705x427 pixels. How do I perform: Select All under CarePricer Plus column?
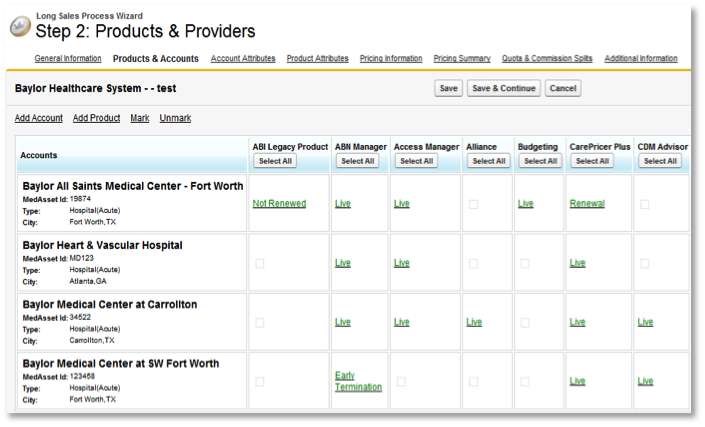tap(592, 161)
